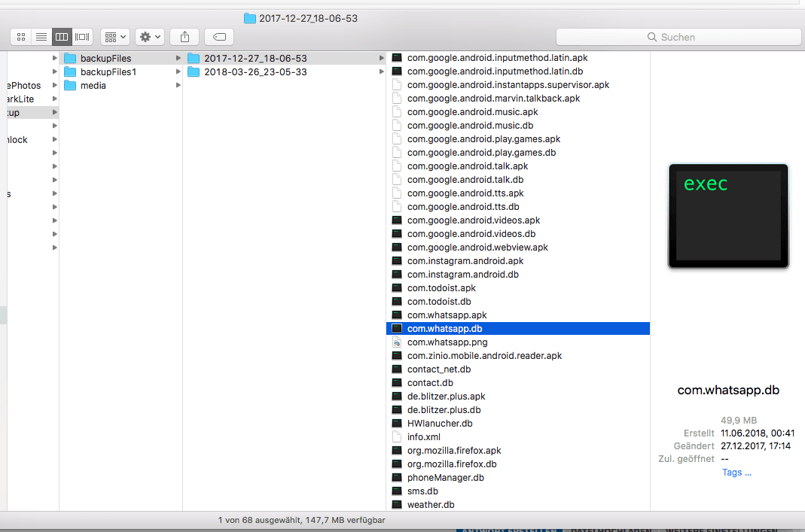
Task: Click exec icon of com.whatsapp.apk
Action: 397,315
